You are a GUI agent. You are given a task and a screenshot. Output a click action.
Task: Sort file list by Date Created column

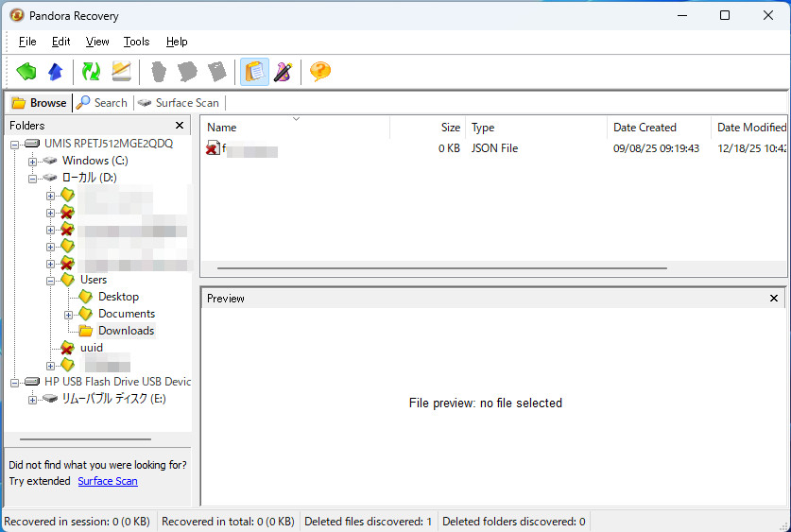pyautogui.click(x=645, y=128)
